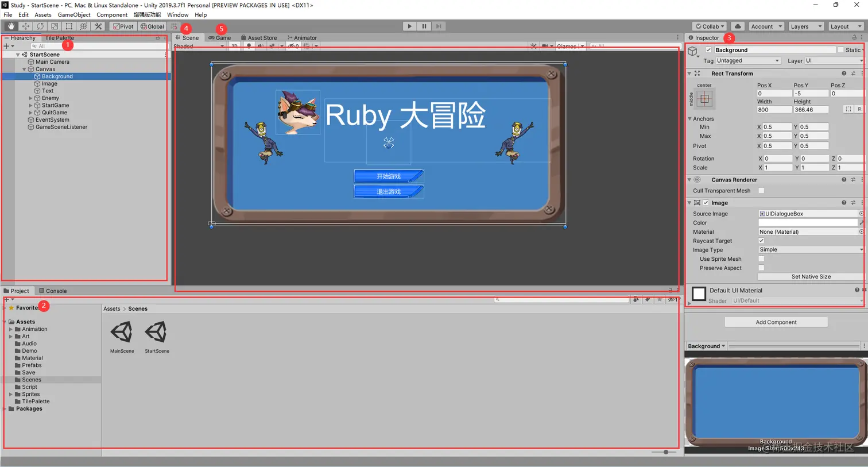Select the Transform tool
Screen dimensions: 868x467
(x=84, y=26)
